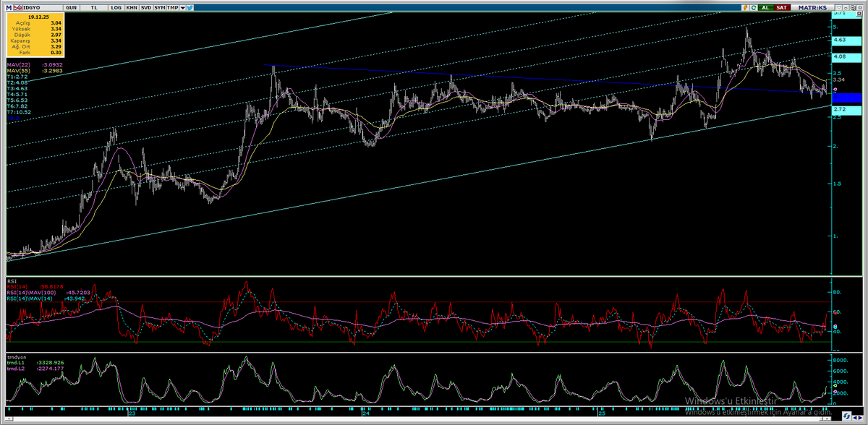Click the T4:5.71 target label
The height and width of the screenshot is (425, 868).
click(x=17, y=95)
